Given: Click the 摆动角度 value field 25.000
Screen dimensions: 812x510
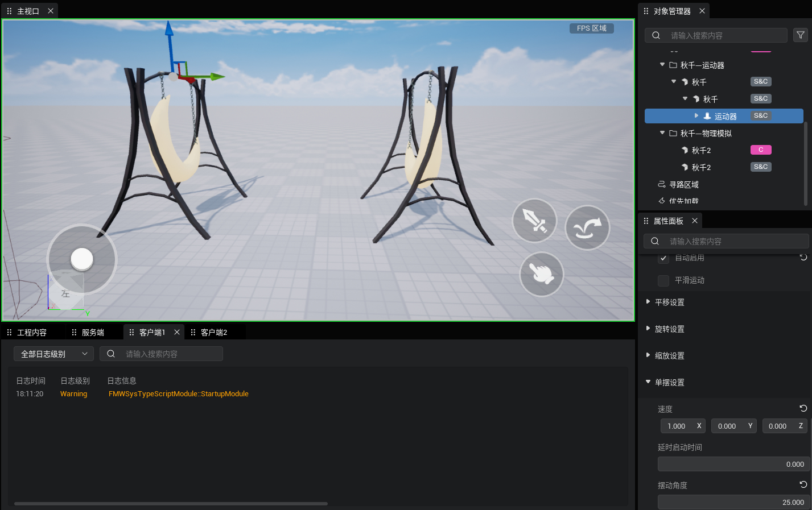Looking at the screenshot, I should click(733, 502).
